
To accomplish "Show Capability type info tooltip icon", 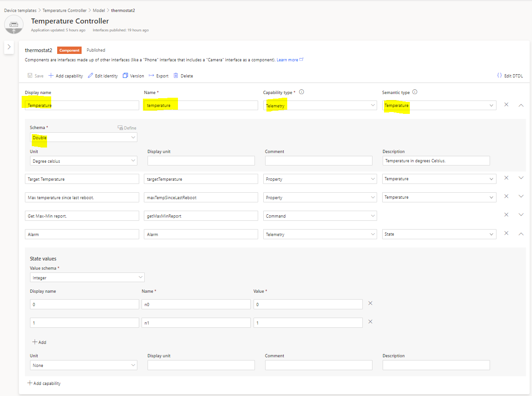I will (x=301, y=92).
